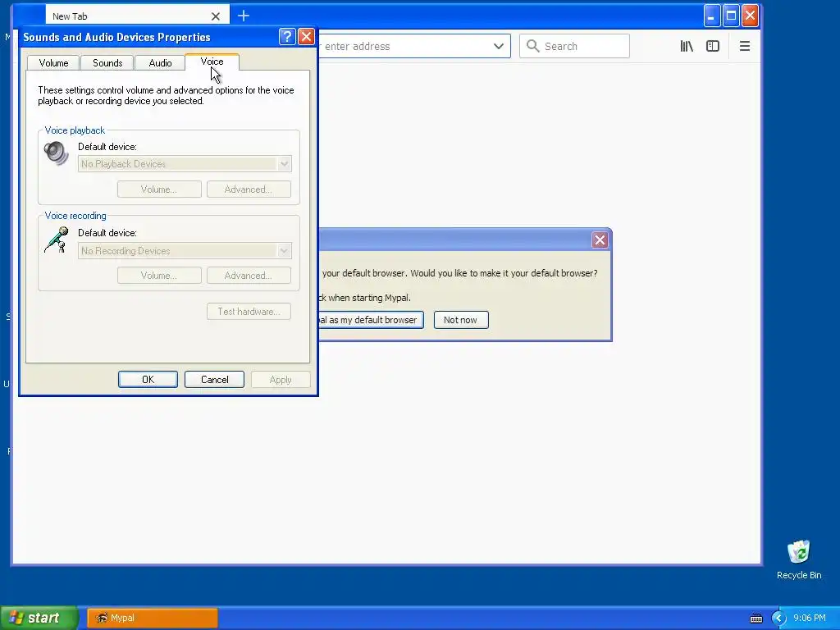The width and height of the screenshot is (840, 630).
Task: Close the default browser prompt dialog
Action: tap(600, 240)
